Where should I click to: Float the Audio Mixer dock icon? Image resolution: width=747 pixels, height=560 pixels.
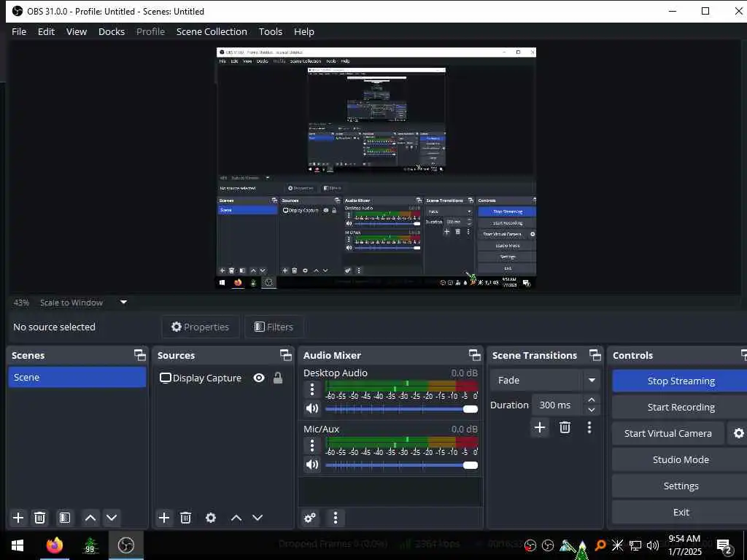pyautogui.click(x=474, y=355)
